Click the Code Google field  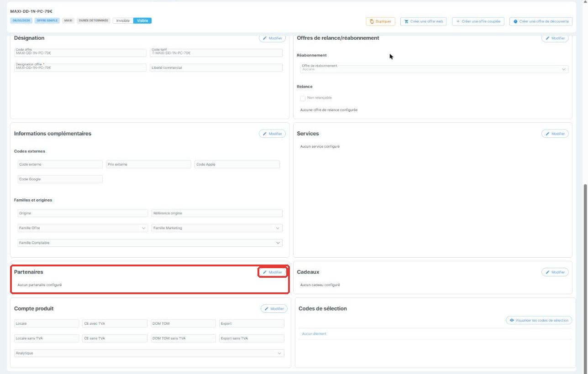60,179
